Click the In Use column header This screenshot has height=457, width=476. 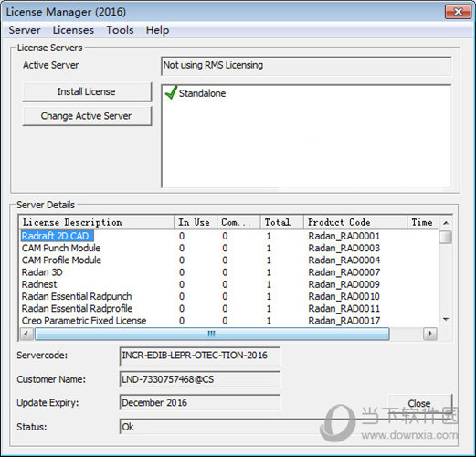pyautogui.click(x=196, y=222)
